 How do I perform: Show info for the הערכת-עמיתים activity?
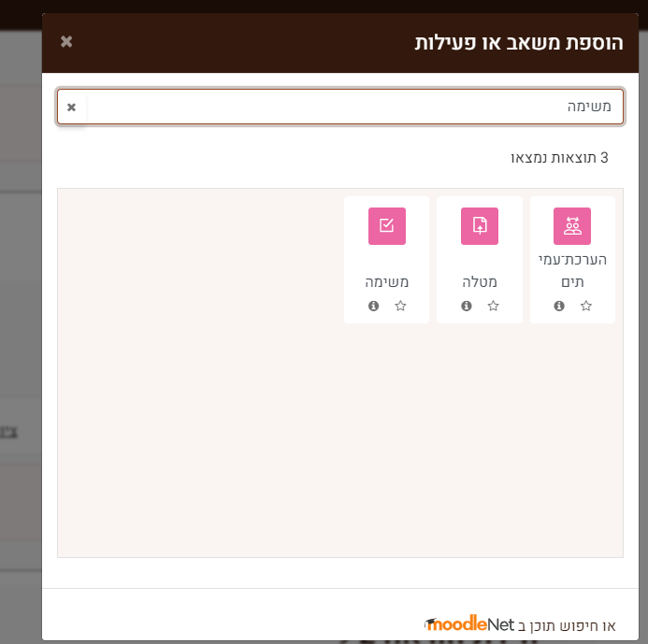[x=559, y=306]
